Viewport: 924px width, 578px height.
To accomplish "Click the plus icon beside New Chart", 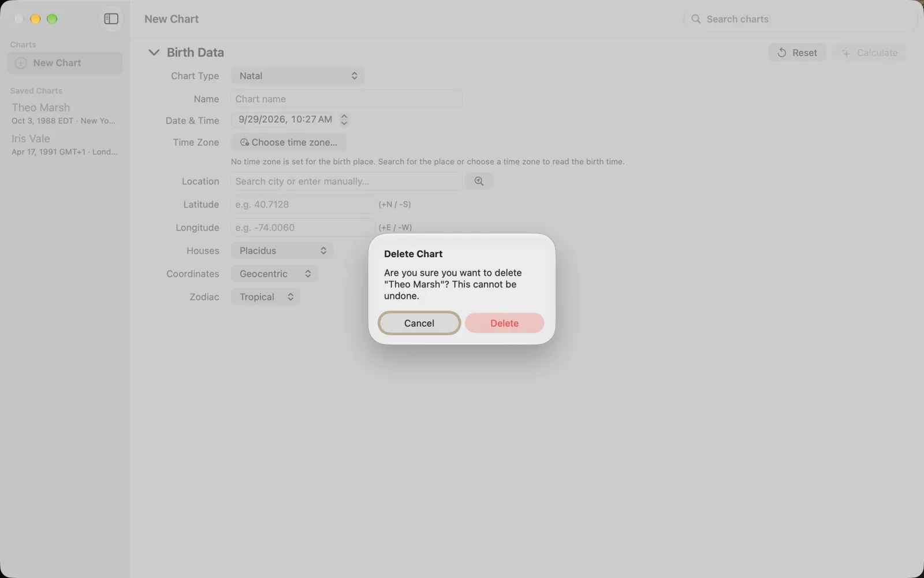I will (x=21, y=63).
